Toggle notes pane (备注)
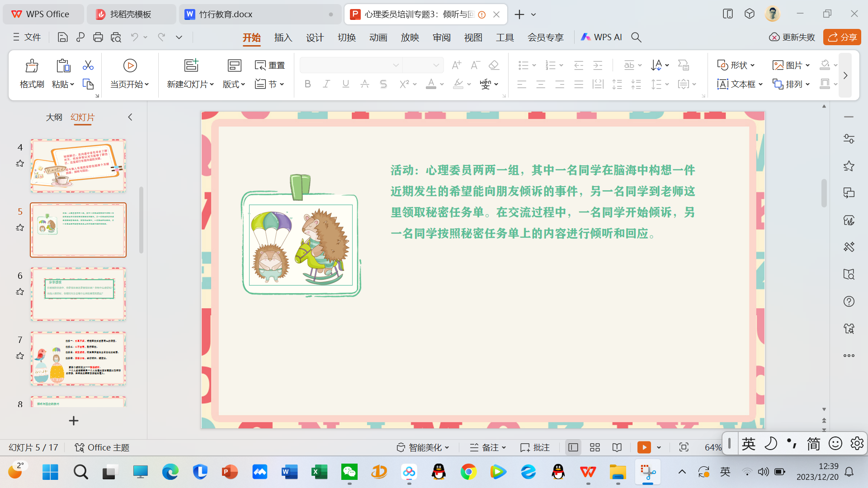This screenshot has width=868, height=488. (488, 447)
